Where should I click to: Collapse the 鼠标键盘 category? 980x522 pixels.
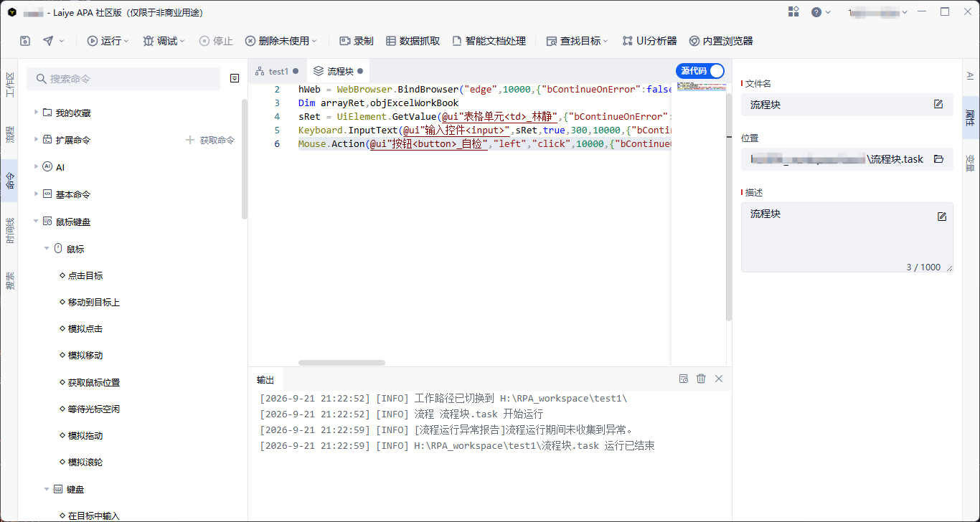tap(36, 222)
